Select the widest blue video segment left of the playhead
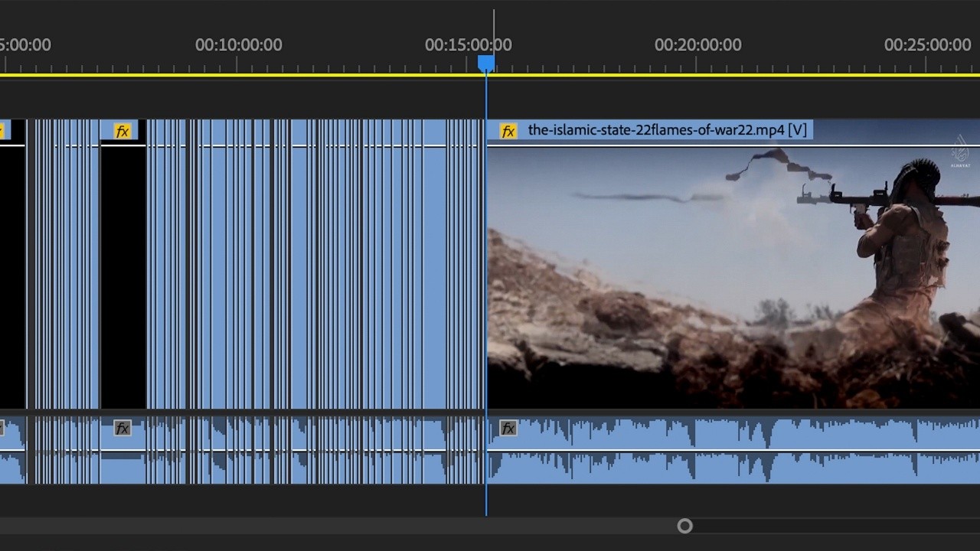This screenshot has height=551, width=980. click(435, 275)
